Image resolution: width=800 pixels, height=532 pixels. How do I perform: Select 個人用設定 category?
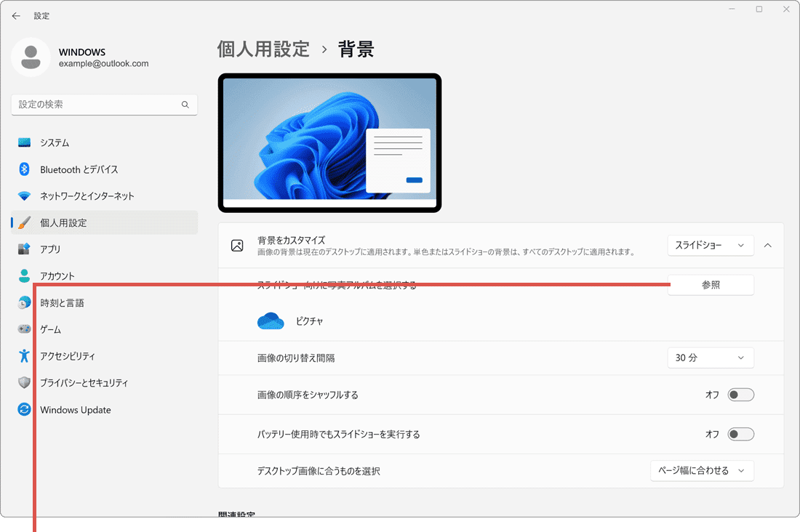point(104,223)
